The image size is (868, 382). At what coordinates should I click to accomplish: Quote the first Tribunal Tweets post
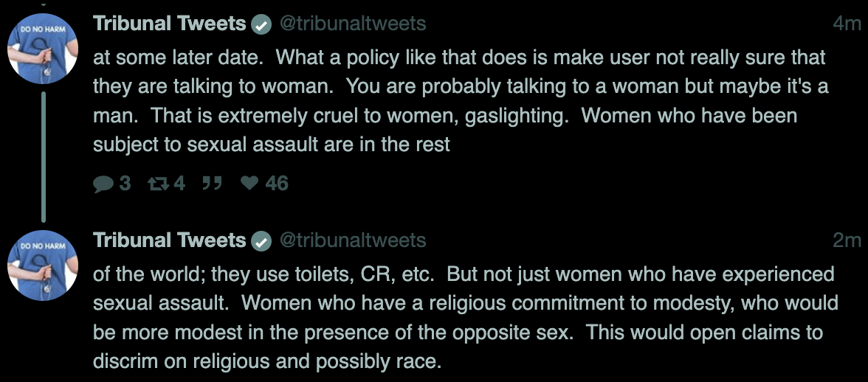212,183
